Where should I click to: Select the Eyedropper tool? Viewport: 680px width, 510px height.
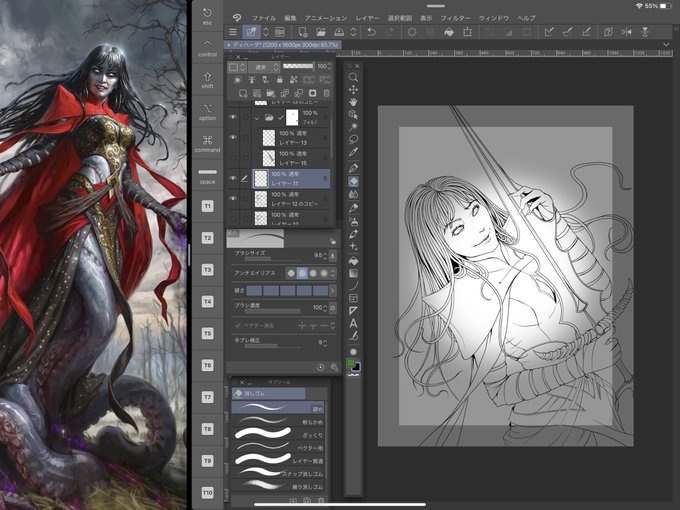pyautogui.click(x=353, y=152)
